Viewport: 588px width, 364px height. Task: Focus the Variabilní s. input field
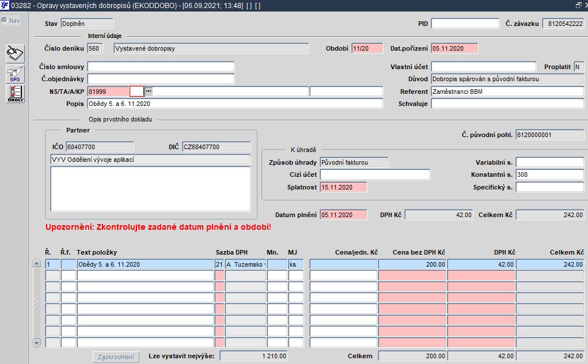pos(549,162)
